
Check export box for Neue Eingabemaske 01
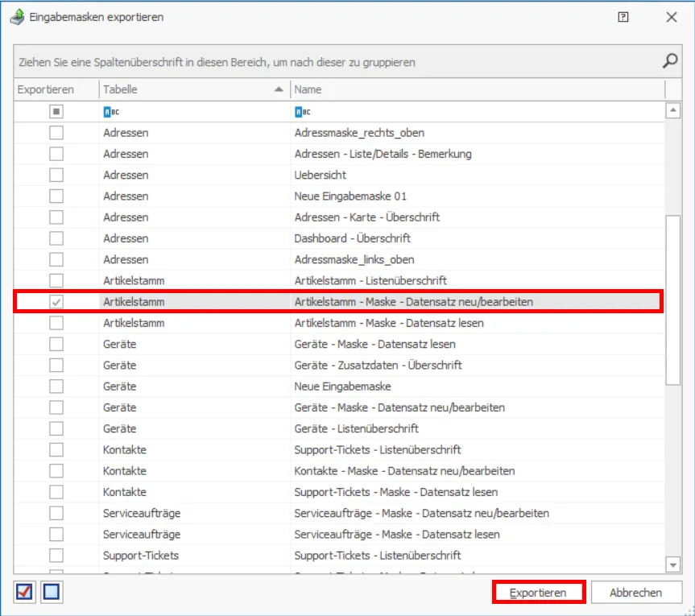(56, 196)
